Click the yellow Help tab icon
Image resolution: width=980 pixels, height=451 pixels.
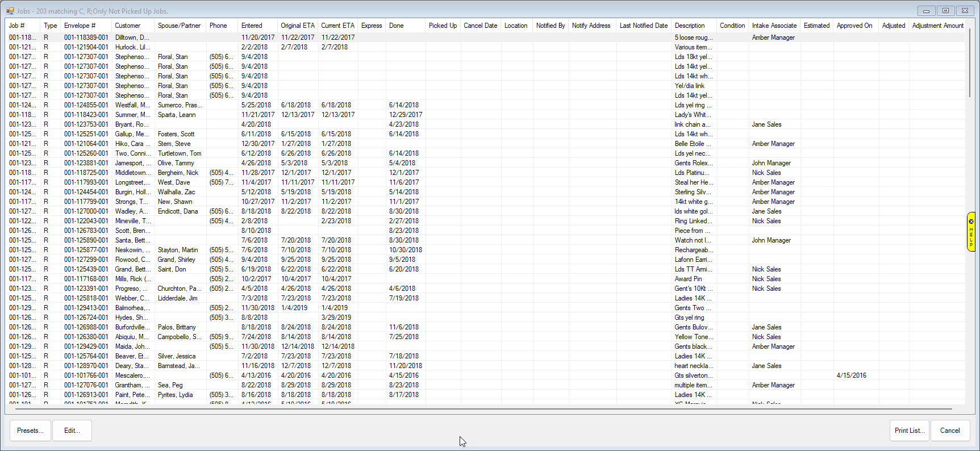(x=971, y=231)
